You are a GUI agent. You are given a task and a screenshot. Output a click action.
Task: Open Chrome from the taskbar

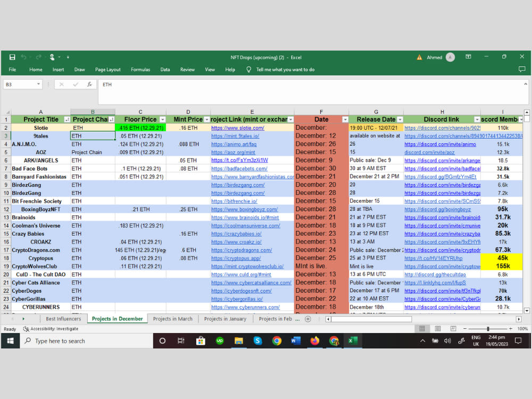277,340
